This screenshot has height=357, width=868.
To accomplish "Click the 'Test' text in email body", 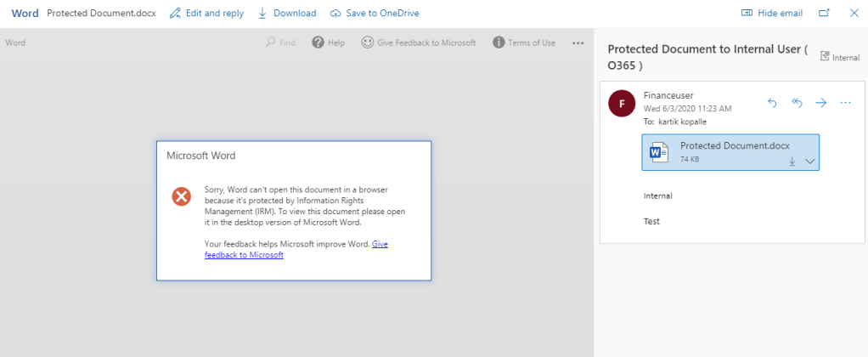I will pyautogui.click(x=651, y=221).
